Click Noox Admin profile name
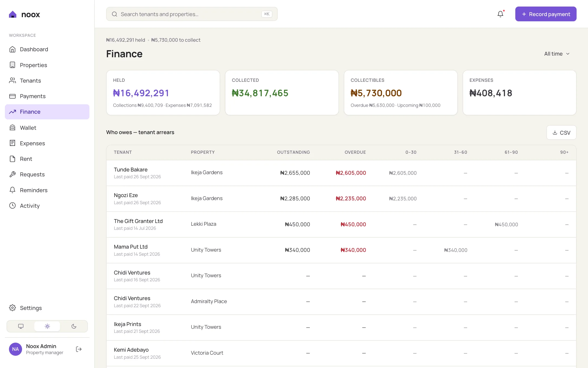The height and width of the screenshot is (368, 588). click(x=41, y=346)
